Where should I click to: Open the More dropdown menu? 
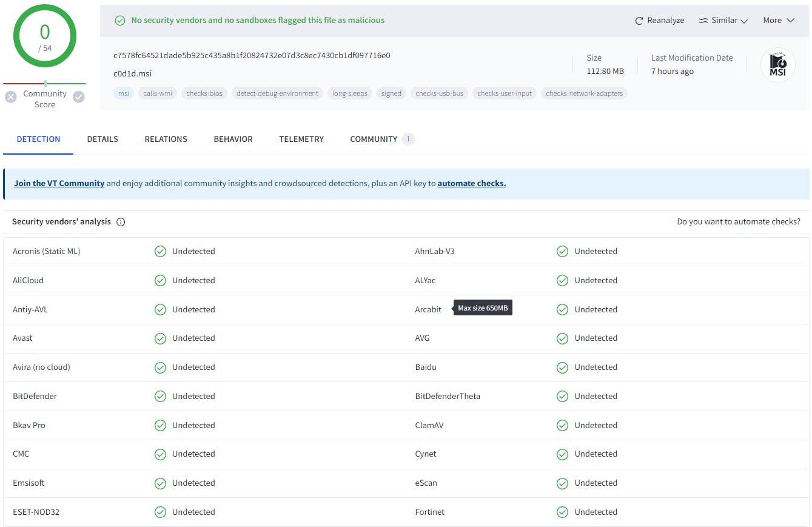click(x=778, y=21)
